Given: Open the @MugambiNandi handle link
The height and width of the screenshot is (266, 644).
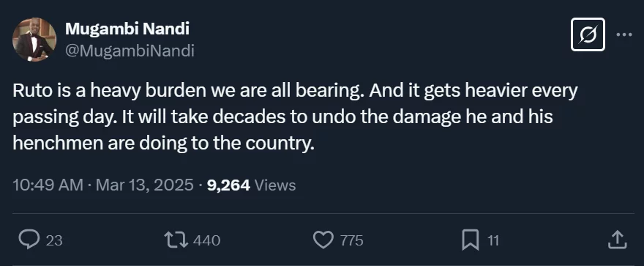Looking at the screenshot, I should pyautogui.click(x=130, y=51).
